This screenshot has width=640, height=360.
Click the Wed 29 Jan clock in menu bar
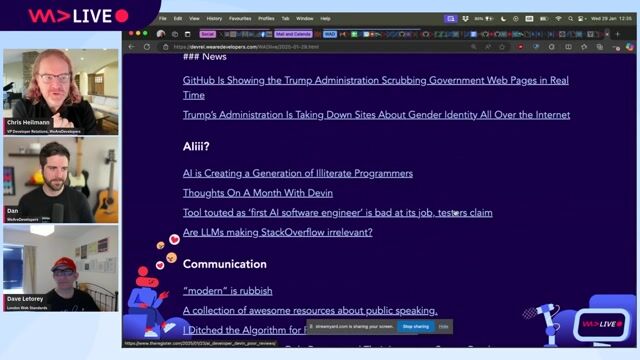tap(611, 19)
